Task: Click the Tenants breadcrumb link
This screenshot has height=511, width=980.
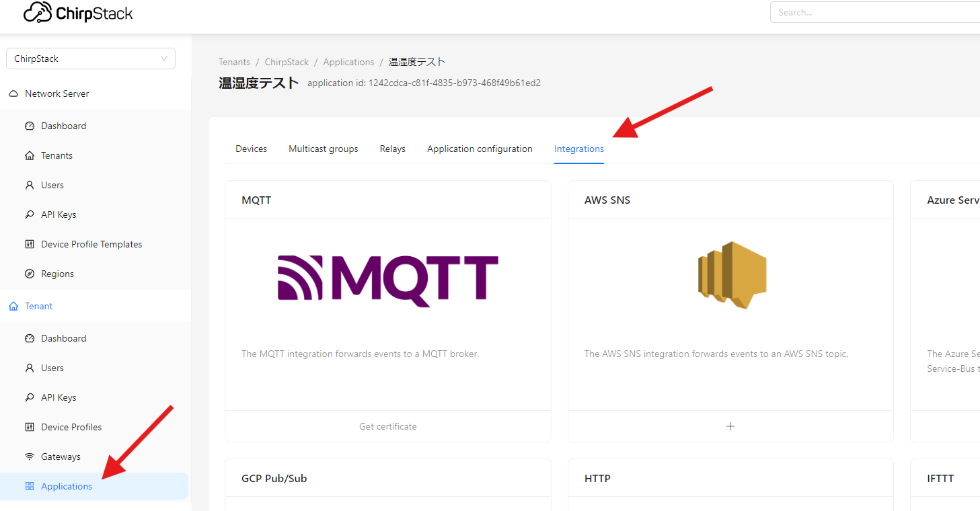Action: click(x=234, y=62)
